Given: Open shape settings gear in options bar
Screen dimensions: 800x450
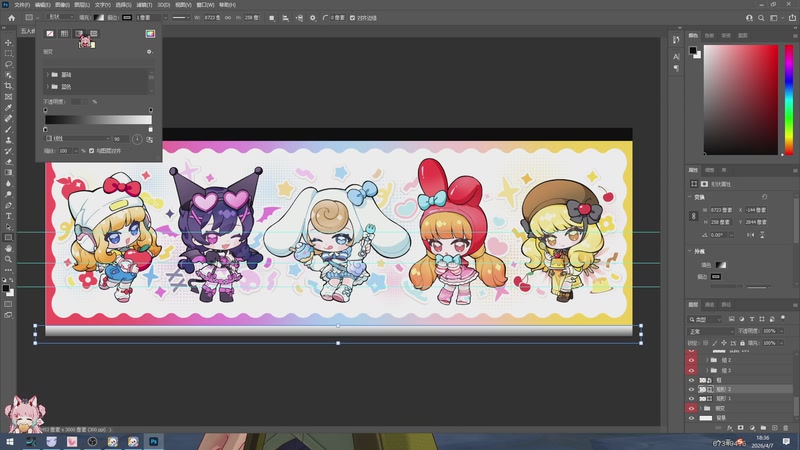Looking at the screenshot, I should [313, 18].
